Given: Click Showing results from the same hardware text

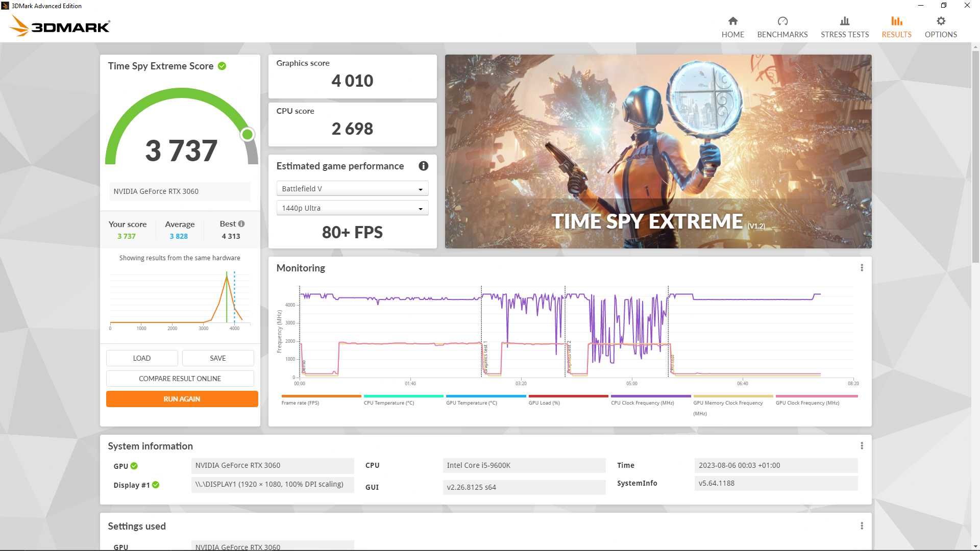Looking at the screenshot, I should pyautogui.click(x=180, y=258).
